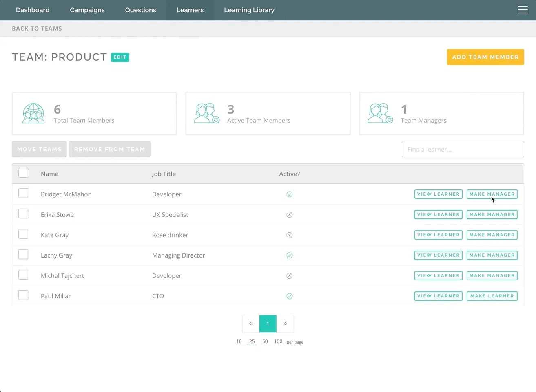Follow the Back to Teams link
This screenshot has height=392, width=536.
[37, 29]
